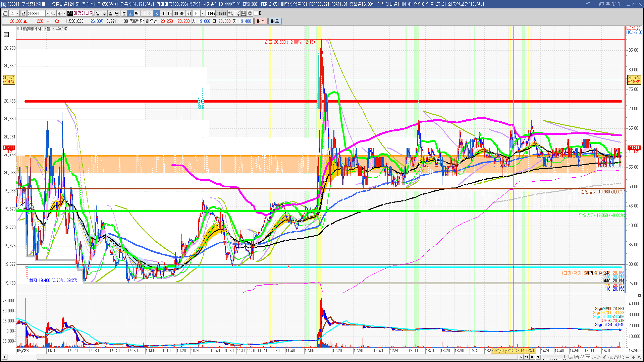Select the 5 interval toggle button
Viewport: 644px width, 362px height.
pos(157,13)
